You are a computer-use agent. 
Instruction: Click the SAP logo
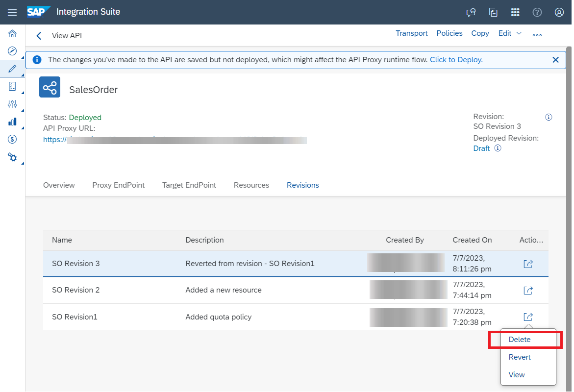point(38,12)
